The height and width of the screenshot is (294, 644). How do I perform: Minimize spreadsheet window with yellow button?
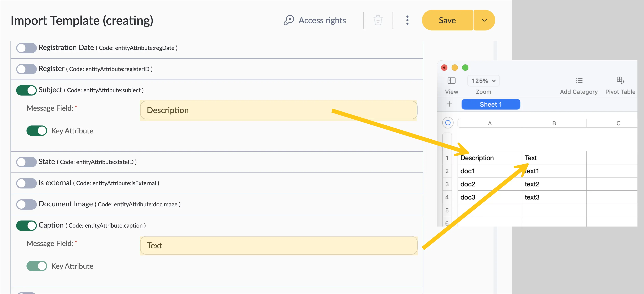coord(454,67)
